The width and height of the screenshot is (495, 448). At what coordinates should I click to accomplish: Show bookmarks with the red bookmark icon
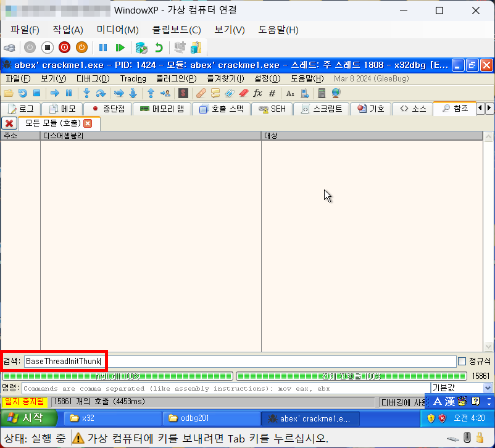pos(244,93)
